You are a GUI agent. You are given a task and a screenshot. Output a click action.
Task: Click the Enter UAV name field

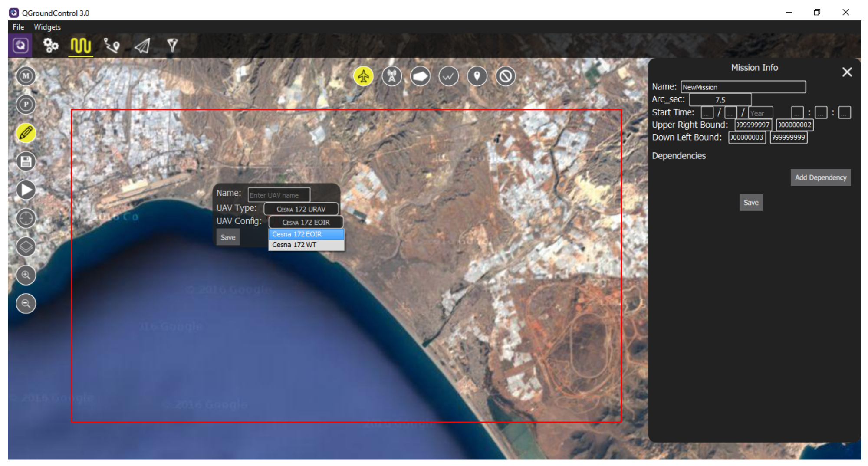279,195
